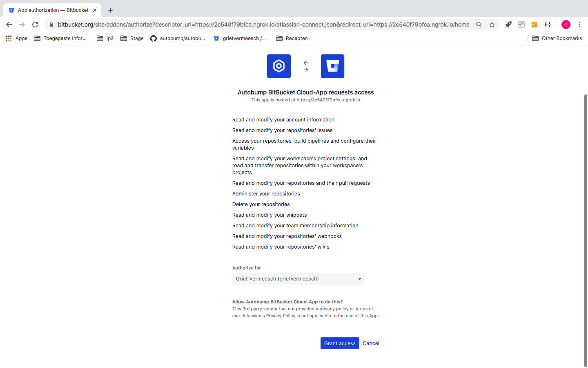Screen dimensions: 588x368
Task: Click the exchange arrows between logos
Action: [x=306, y=66]
